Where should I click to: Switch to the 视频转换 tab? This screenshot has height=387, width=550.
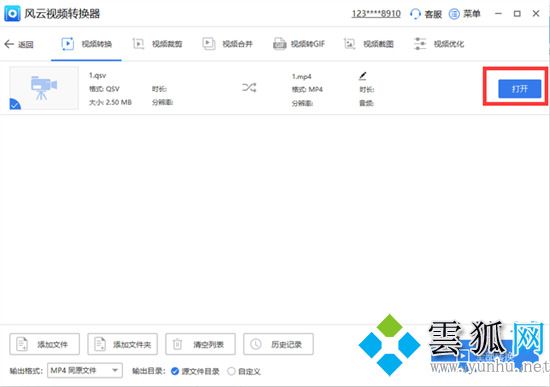(x=86, y=44)
